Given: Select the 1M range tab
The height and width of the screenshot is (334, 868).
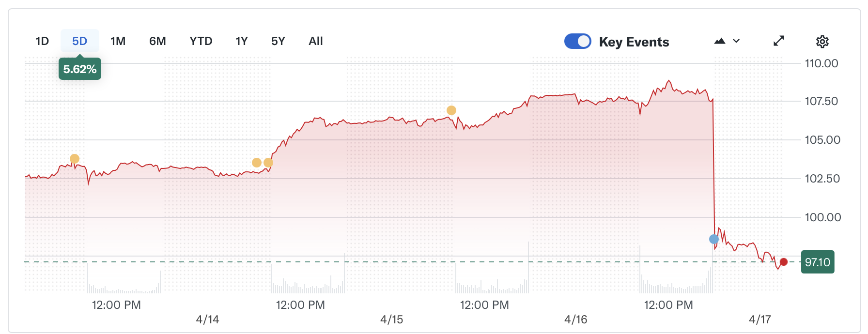Looking at the screenshot, I should (117, 41).
